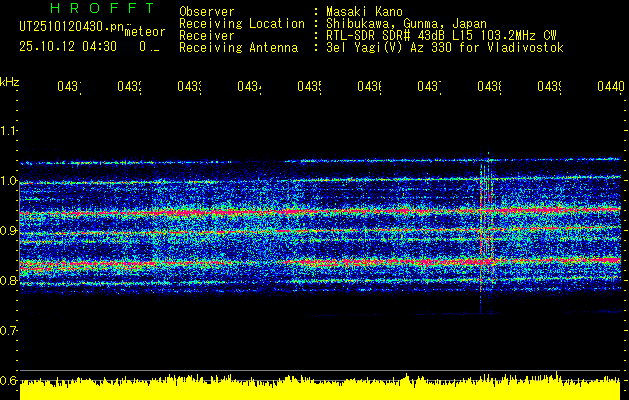Select receiver details RTL-SDR SDR# 43dB L15 103.2MHz CW

[441, 36]
